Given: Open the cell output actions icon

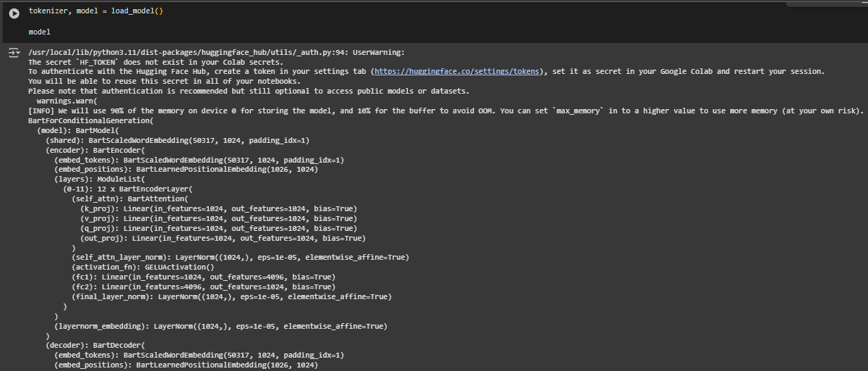Looking at the screenshot, I should coord(14,53).
